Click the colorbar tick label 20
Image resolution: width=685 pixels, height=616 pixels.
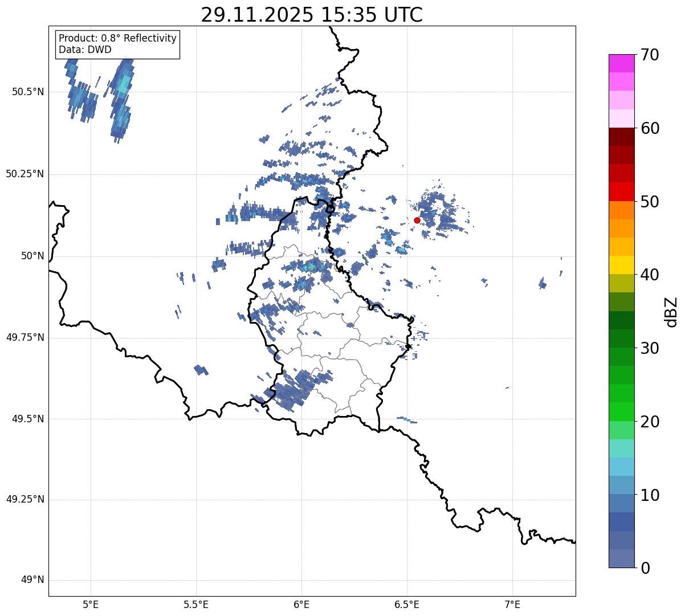[649, 422]
